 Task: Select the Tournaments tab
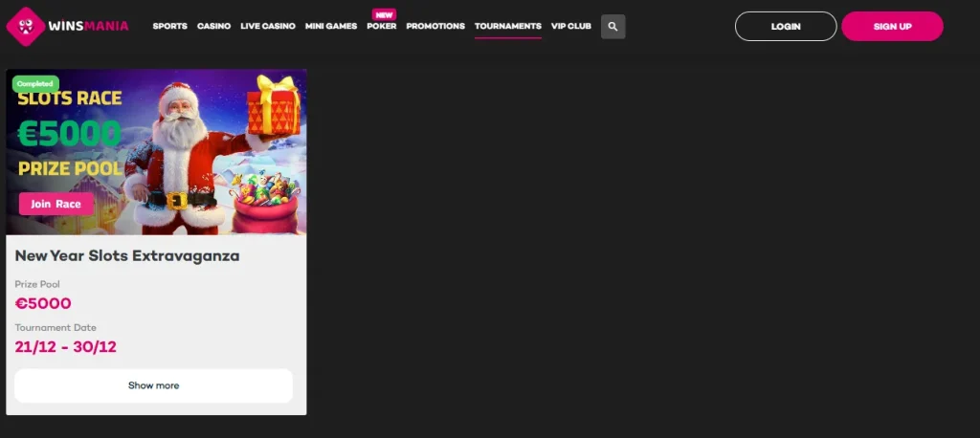pyautogui.click(x=507, y=27)
